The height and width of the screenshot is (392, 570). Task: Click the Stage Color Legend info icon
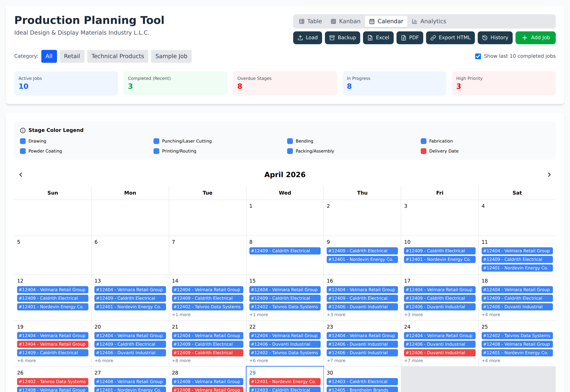pyautogui.click(x=23, y=130)
